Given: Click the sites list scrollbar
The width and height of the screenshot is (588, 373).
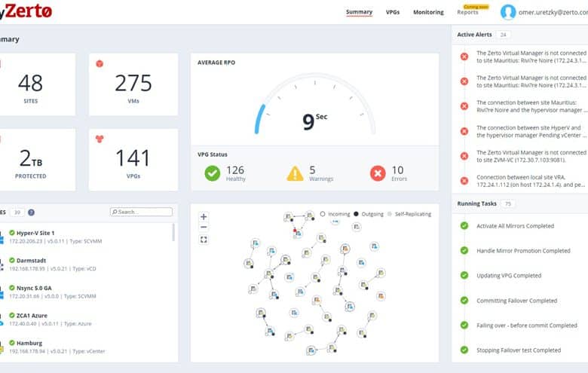Looking at the screenshot, I should (173, 232).
